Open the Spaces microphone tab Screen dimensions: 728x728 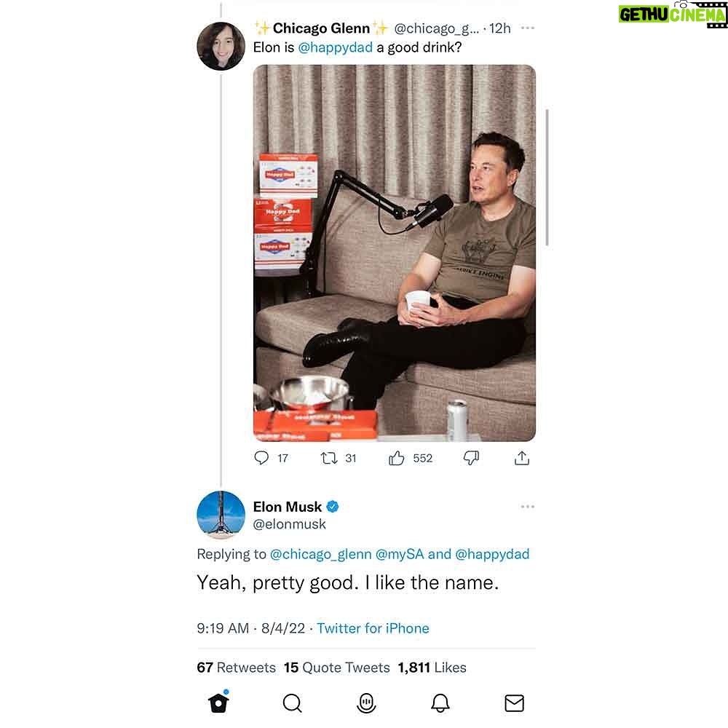(366, 703)
